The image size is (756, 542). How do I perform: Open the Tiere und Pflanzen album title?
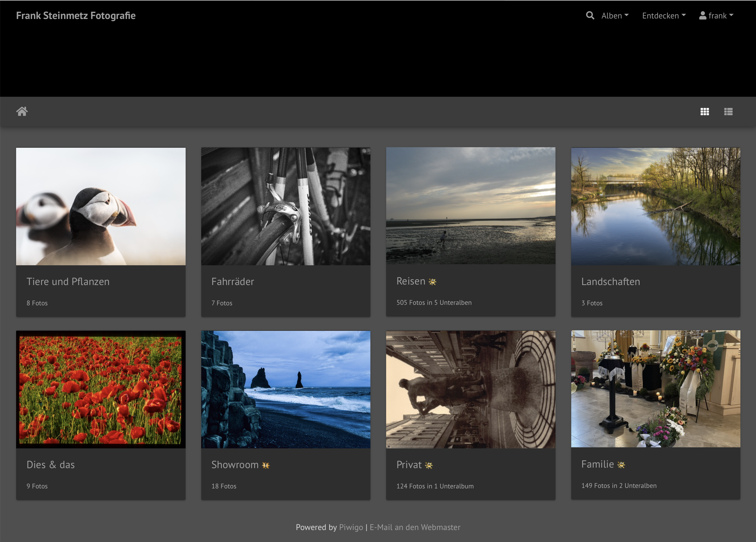[68, 282]
